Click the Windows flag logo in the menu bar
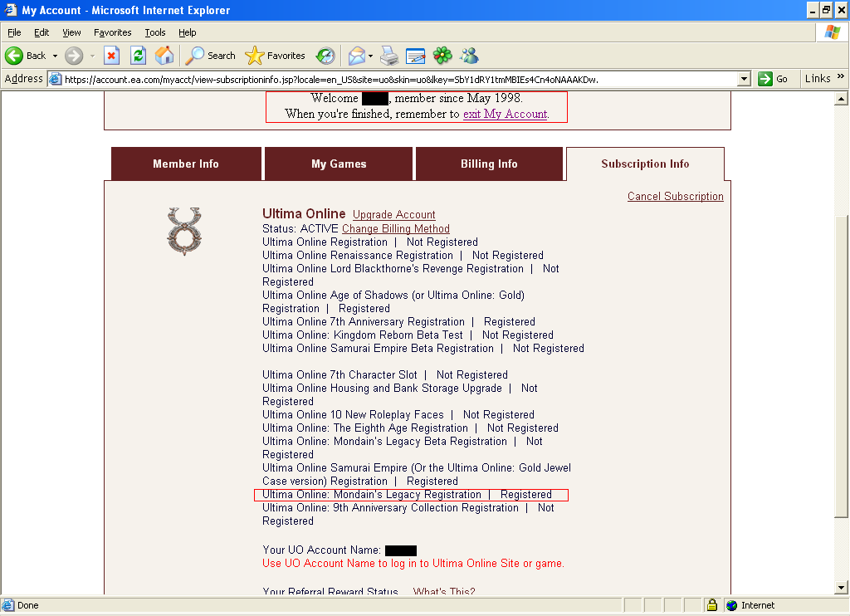 pos(832,32)
